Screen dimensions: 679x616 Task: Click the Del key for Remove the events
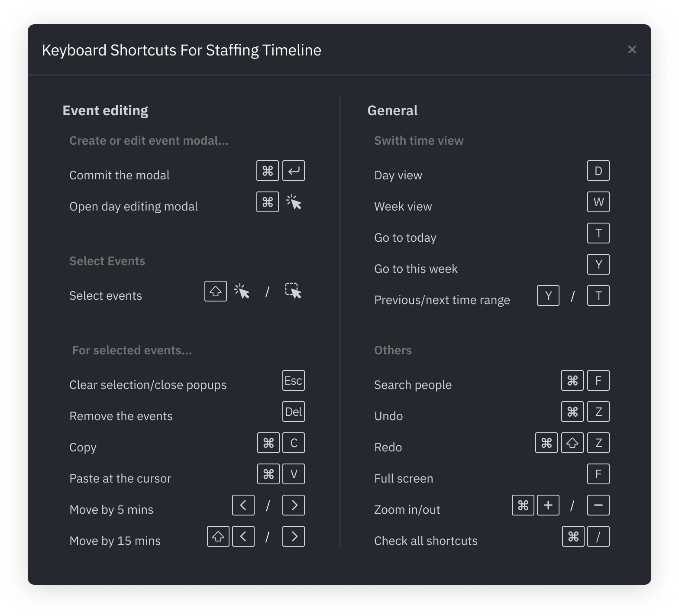click(294, 412)
